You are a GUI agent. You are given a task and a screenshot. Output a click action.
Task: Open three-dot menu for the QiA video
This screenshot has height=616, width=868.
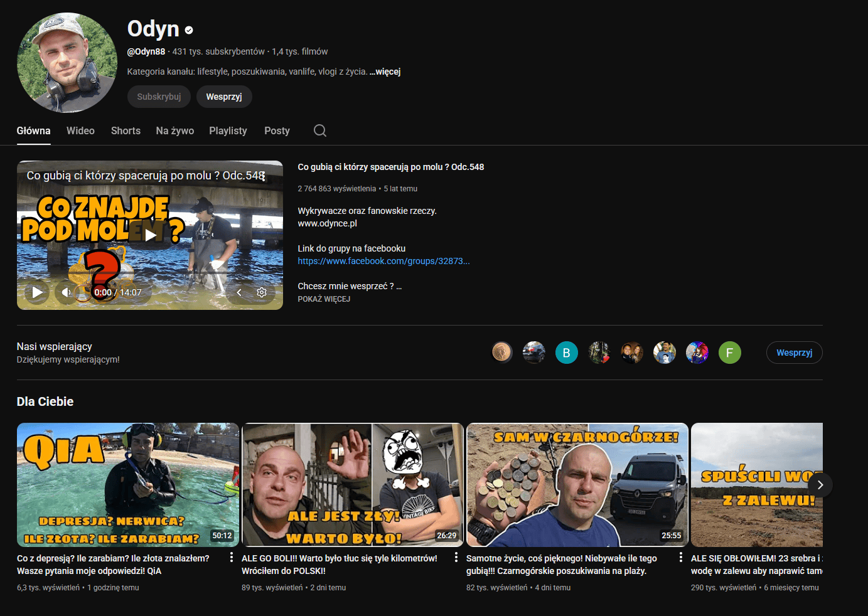[x=232, y=558]
